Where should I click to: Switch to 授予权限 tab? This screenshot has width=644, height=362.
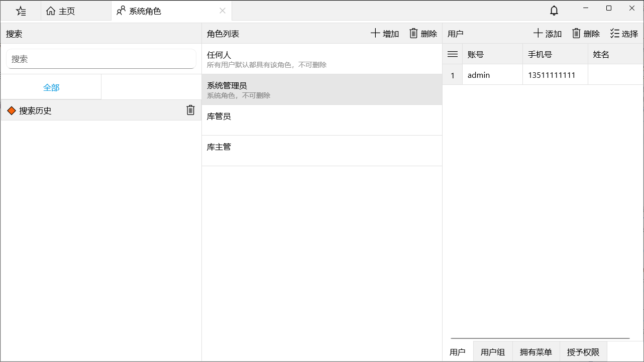[583, 352]
